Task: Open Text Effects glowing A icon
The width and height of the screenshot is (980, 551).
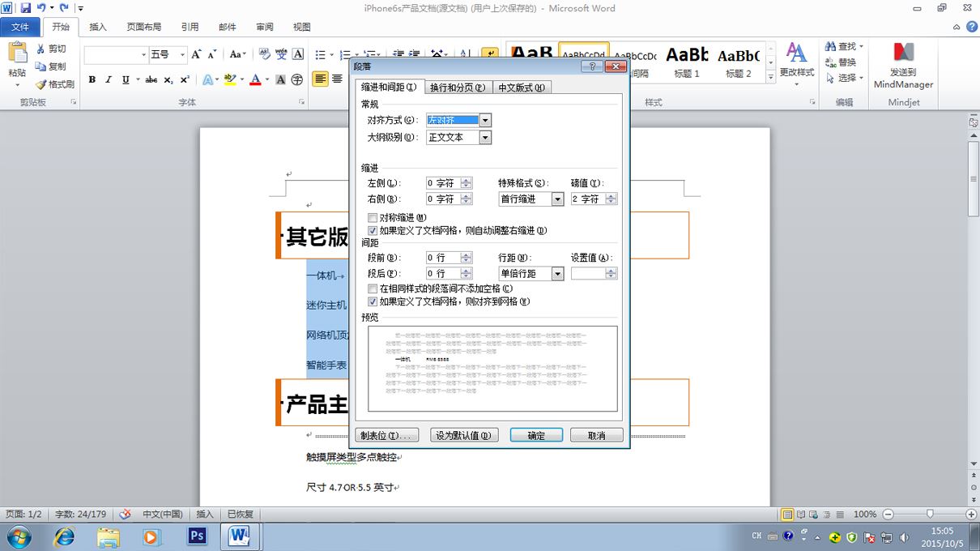Action: [207, 79]
